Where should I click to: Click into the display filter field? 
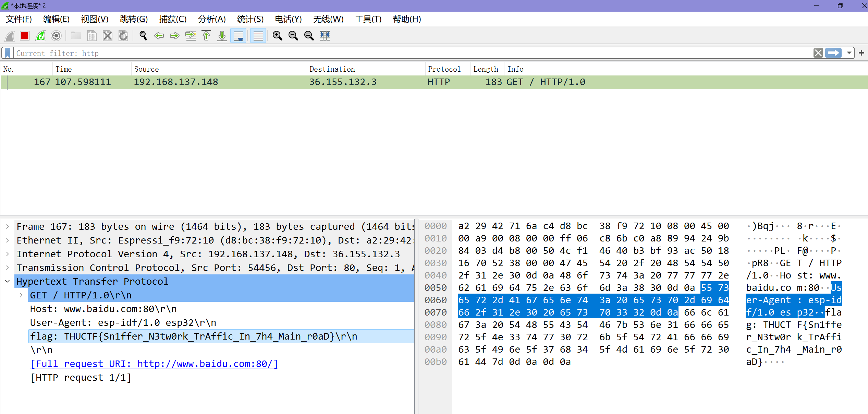pyautogui.click(x=411, y=53)
